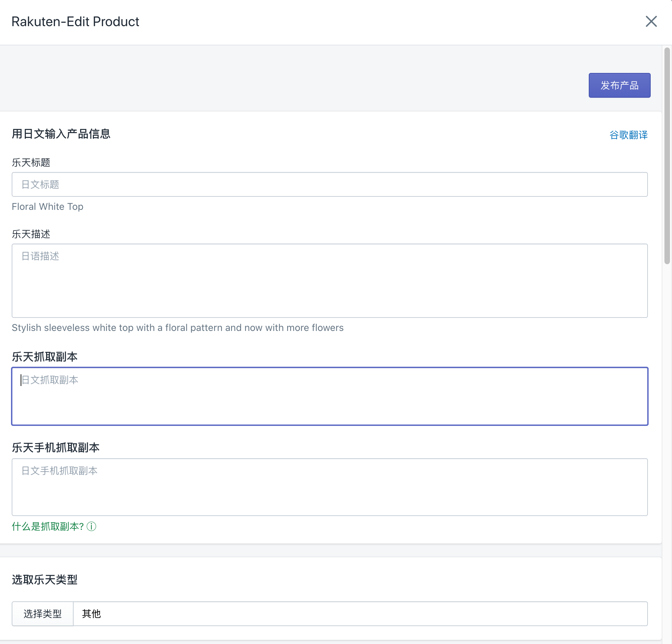The height and width of the screenshot is (644, 672).
Task: Click the Stylish sleeveless white top description text
Action: tap(177, 328)
